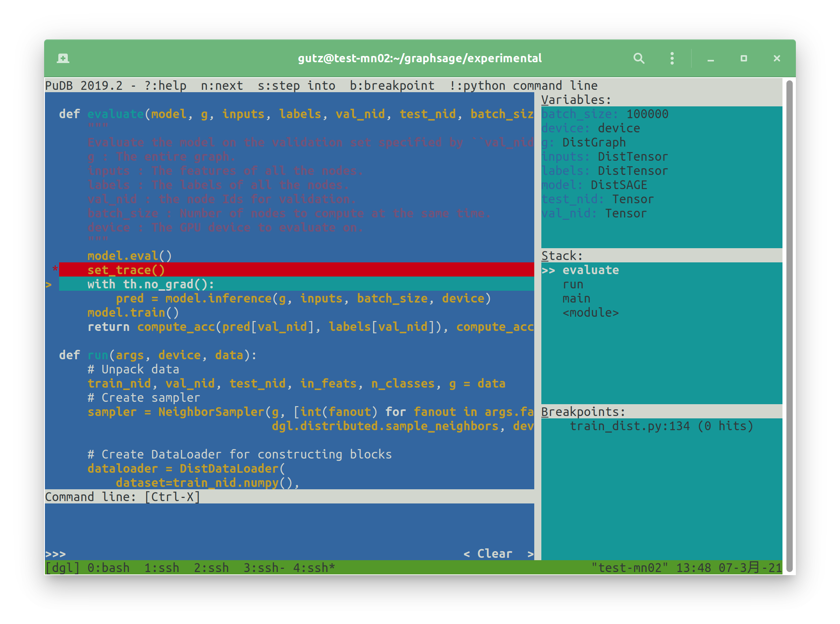Click the '>' button right of Clear
This screenshot has width=840, height=624.
(x=530, y=553)
